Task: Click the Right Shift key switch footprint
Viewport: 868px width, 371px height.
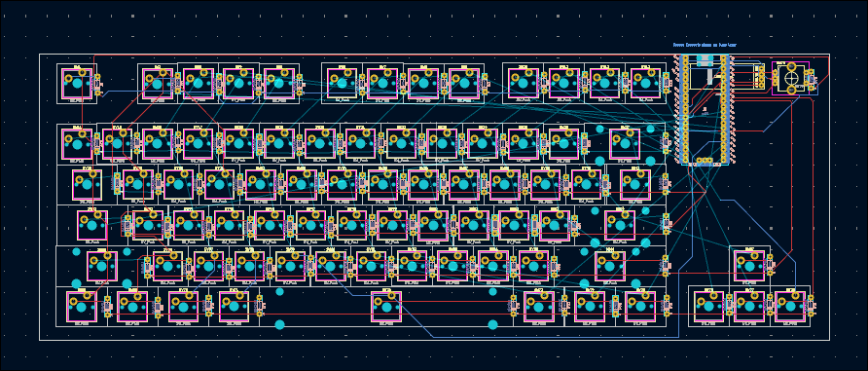Action: [x=610, y=266]
